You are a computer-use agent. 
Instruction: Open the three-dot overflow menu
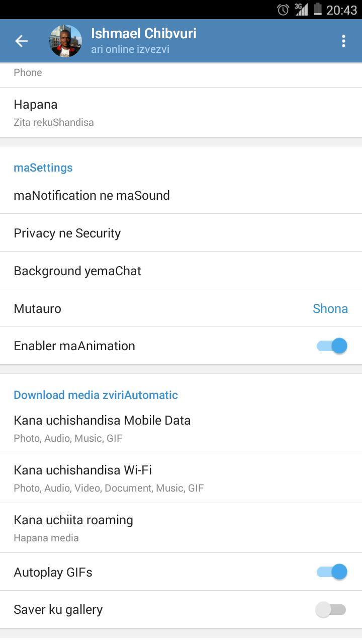click(x=343, y=41)
